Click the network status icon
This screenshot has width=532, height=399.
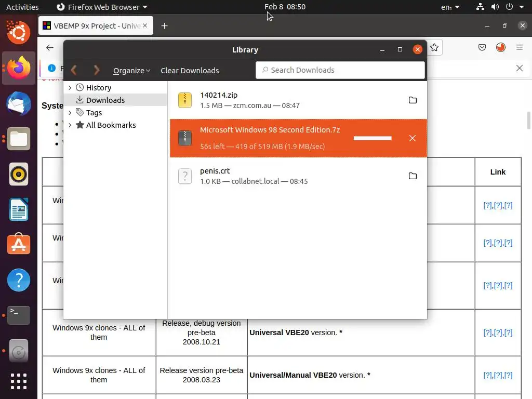(480, 7)
